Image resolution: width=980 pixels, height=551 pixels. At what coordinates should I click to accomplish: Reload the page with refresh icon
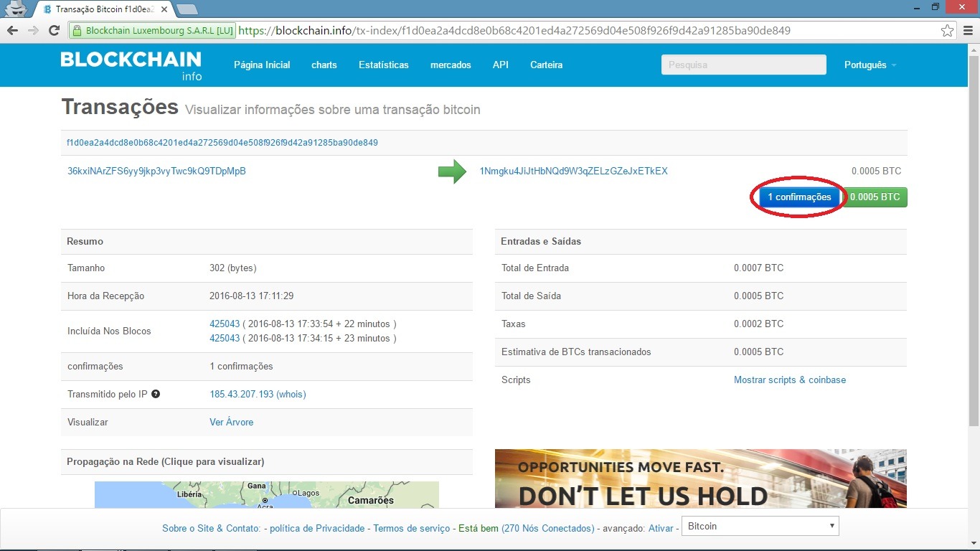(54, 31)
